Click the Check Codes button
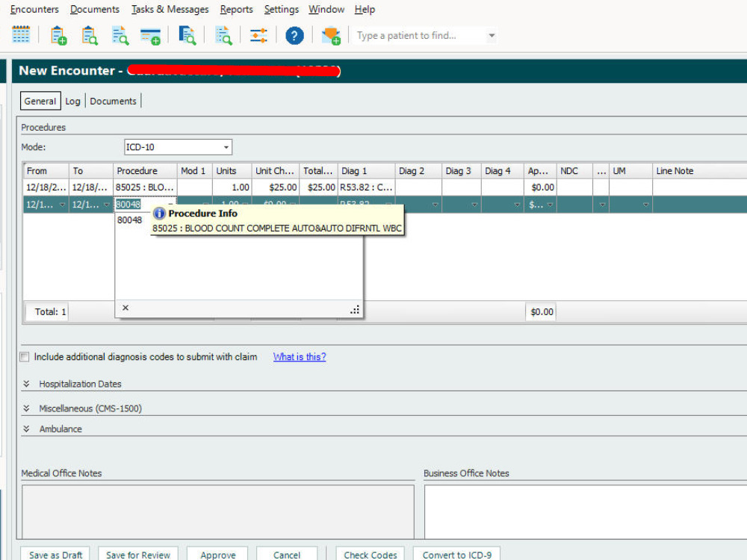The image size is (747, 560). [x=371, y=554]
